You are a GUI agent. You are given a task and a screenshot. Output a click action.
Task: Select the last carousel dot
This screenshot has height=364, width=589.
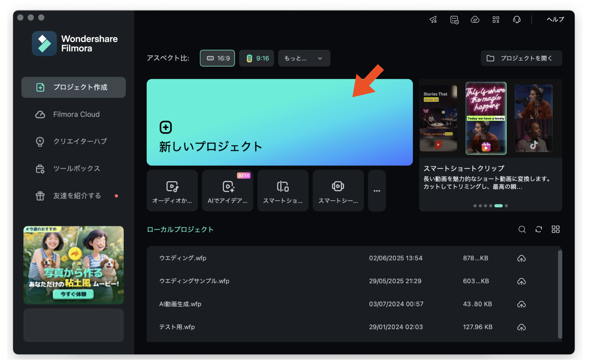coord(506,206)
